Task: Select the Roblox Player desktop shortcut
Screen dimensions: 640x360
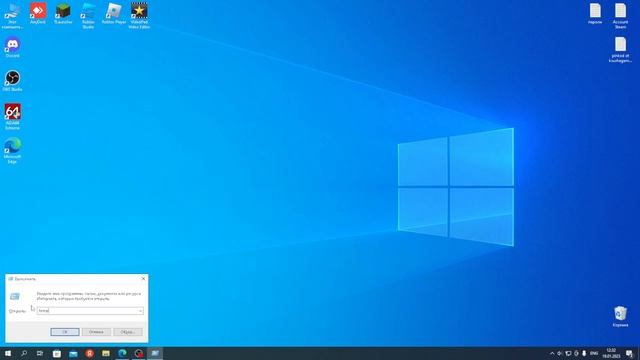Action: coord(113,13)
